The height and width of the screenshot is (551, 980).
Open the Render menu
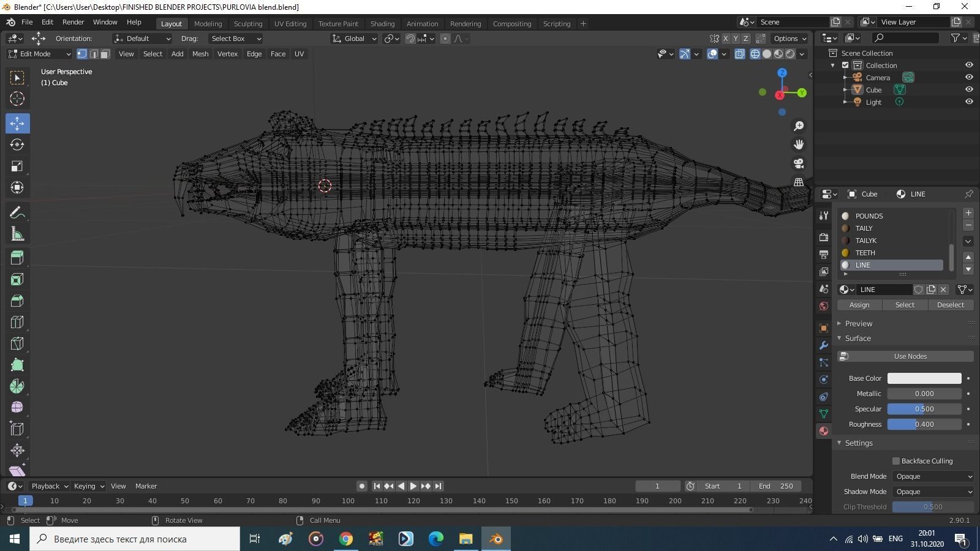(x=73, y=22)
